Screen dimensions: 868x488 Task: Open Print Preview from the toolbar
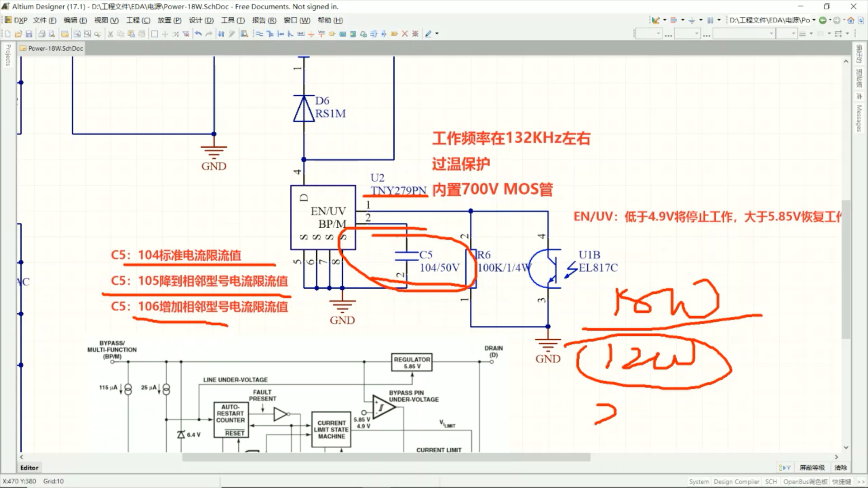click(x=52, y=34)
